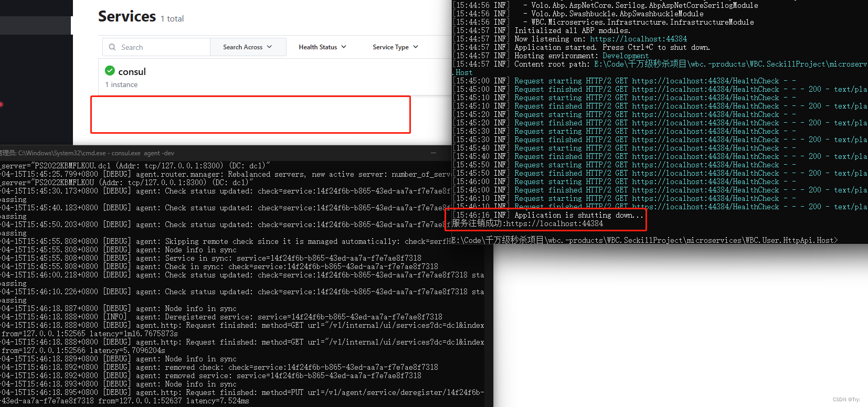Open the consul service entry
Viewport: 868px width, 407px height.
[x=274, y=77]
